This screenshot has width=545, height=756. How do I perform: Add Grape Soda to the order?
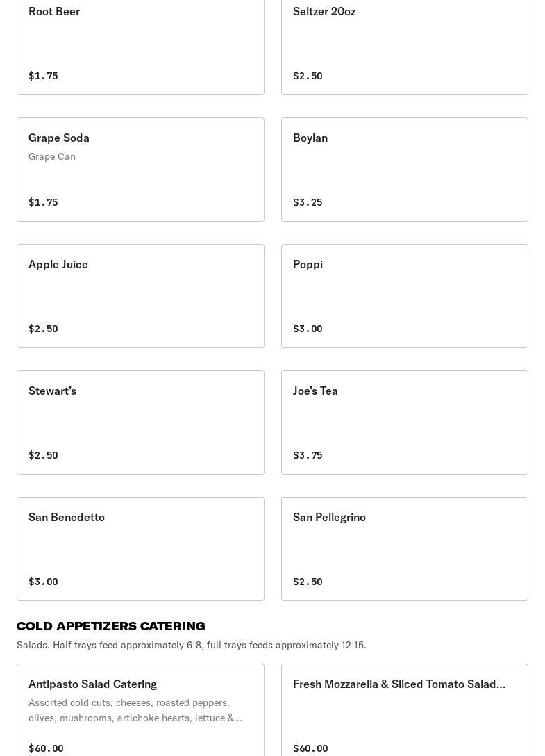coord(140,170)
